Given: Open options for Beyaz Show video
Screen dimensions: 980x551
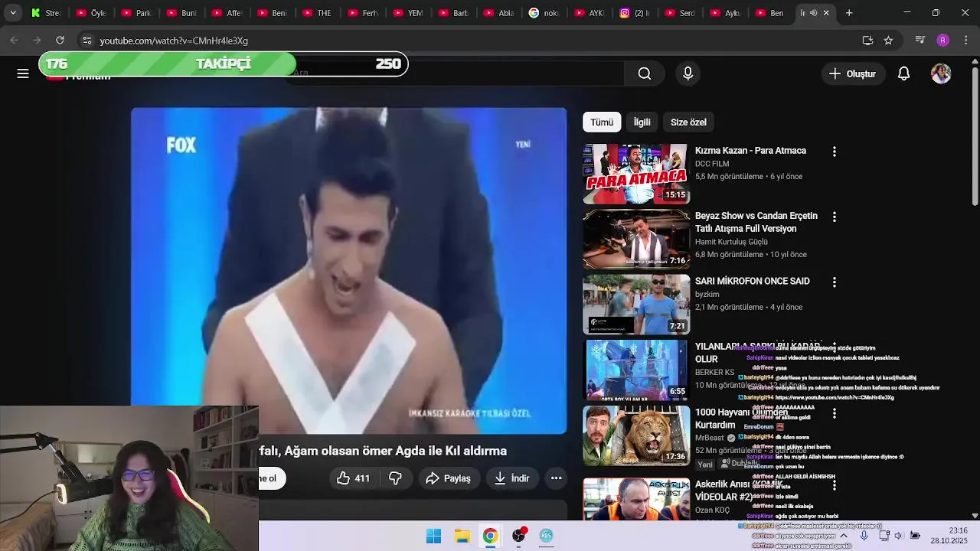Looking at the screenshot, I should point(835,217).
